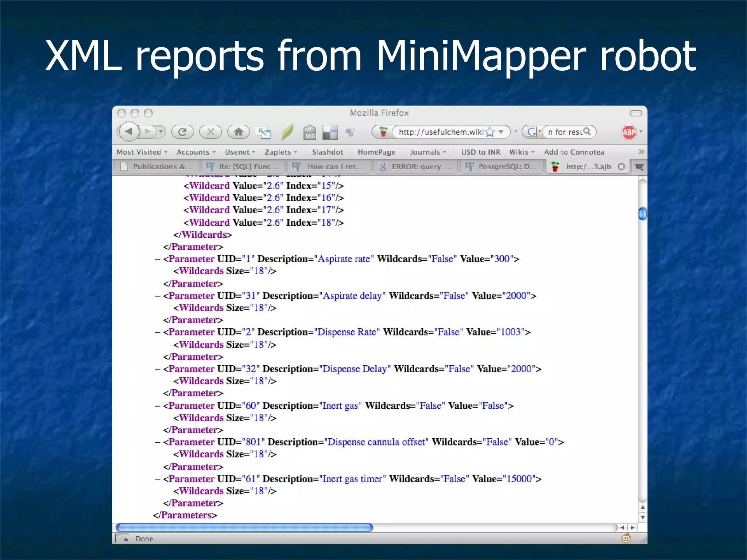Switch to the Re: [SQL] Func tab
747x560 pixels.
pyautogui.click(x=242, y=167)
